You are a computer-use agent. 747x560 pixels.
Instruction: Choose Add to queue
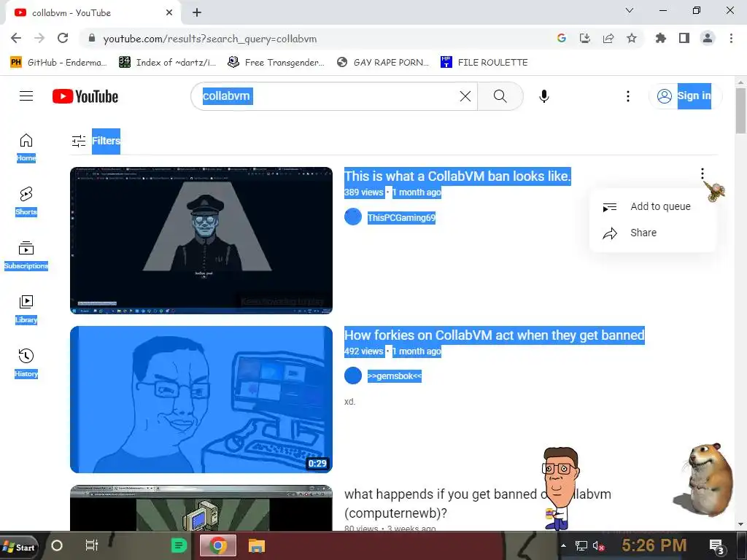(x=653, y=206)
